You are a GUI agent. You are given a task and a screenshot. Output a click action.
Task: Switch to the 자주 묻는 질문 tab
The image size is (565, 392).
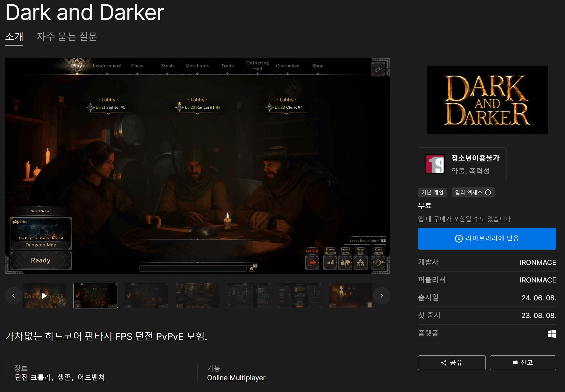pos(67,37)
